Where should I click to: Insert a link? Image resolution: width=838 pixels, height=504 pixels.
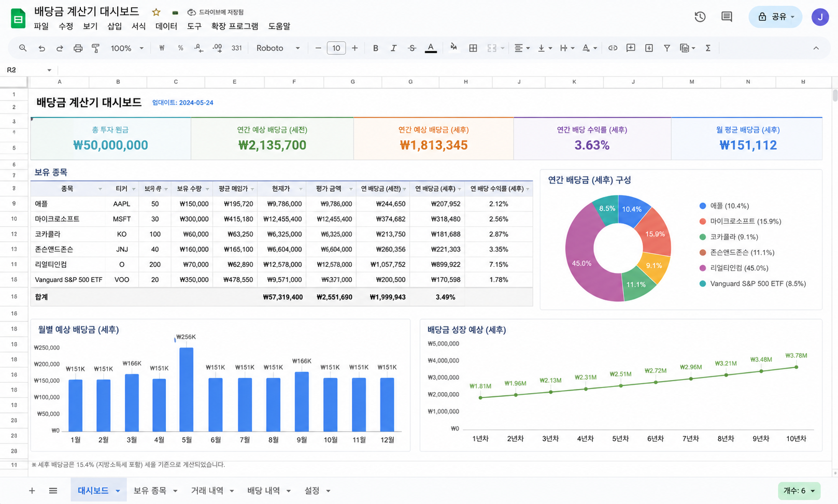(x=613, y=48)
